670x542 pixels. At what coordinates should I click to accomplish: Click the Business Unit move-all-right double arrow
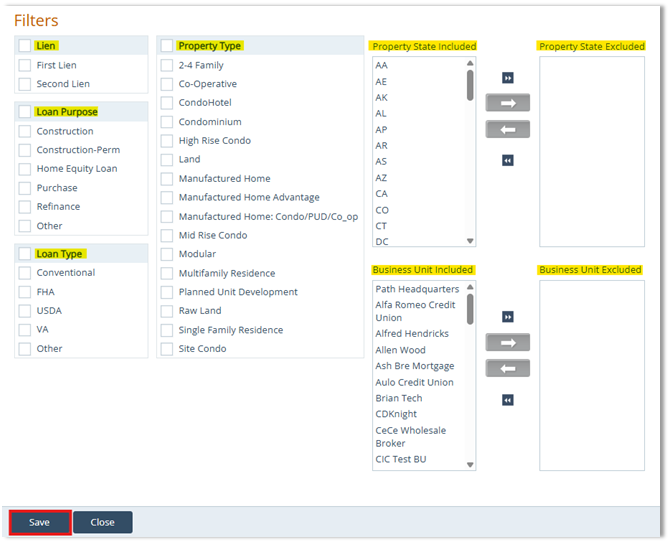[x=507, y=317]
